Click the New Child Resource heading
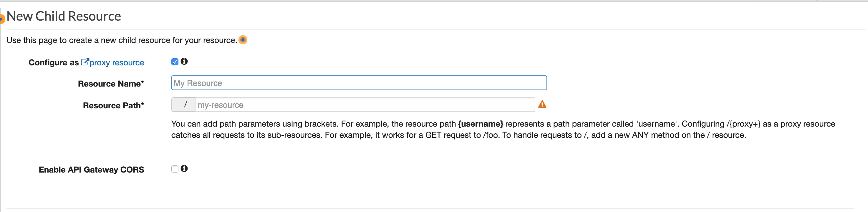The height and width of the screenshot is (212, 868). [x=64, y=16]
